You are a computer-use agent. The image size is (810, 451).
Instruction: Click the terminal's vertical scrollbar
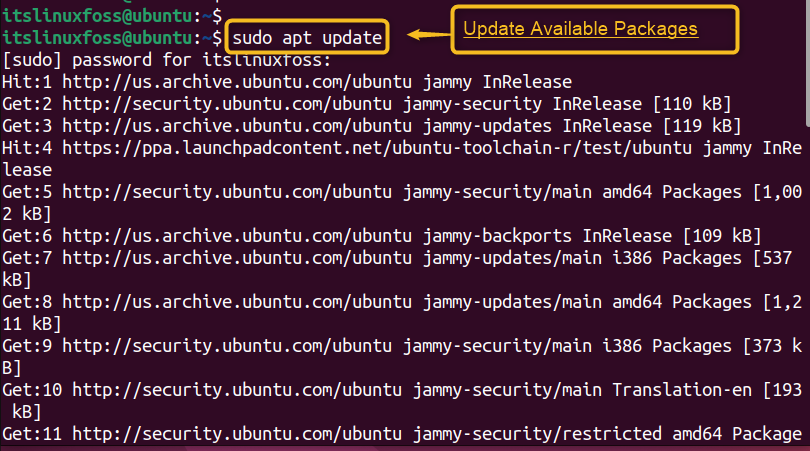(x=807, y=63)
